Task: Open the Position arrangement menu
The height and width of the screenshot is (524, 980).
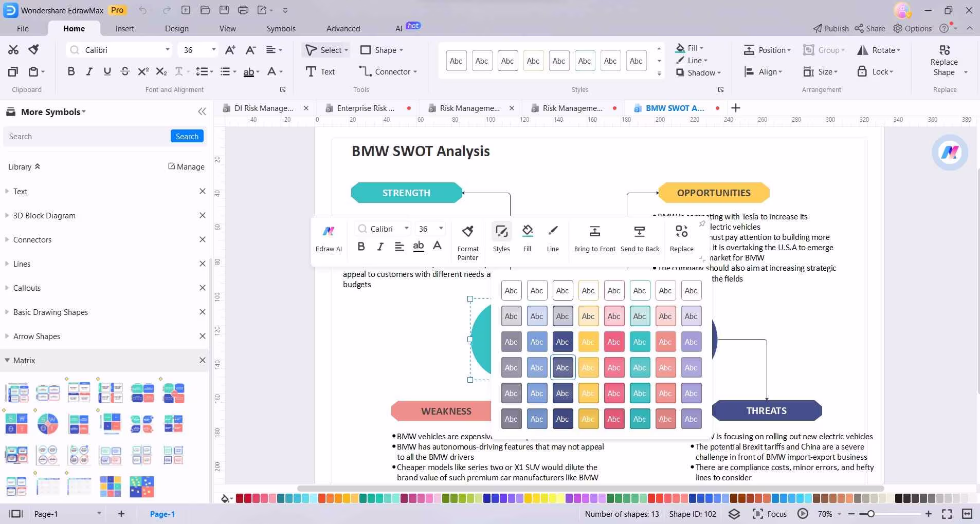Action: [x=767, y=50]
